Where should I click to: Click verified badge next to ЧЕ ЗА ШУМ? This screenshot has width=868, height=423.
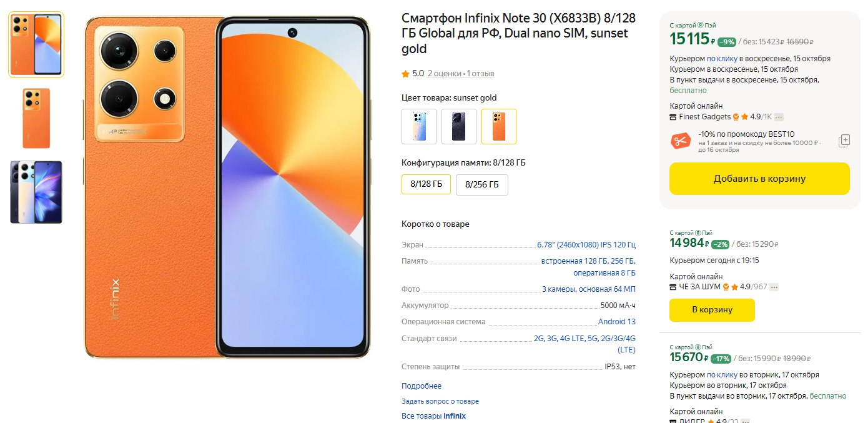726,287
